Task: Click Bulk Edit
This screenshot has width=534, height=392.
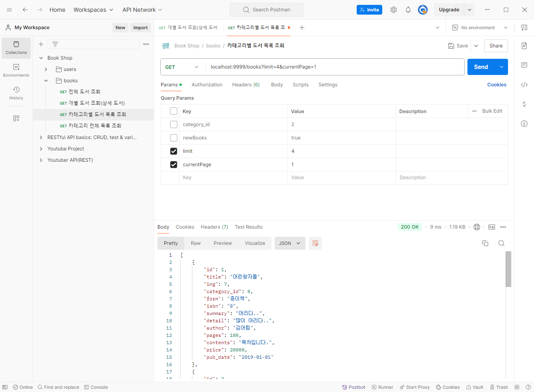Action: click(492, 111)
